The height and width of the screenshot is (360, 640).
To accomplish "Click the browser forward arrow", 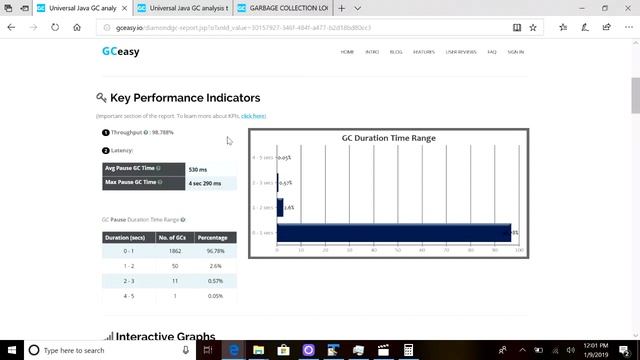I will [x=33, y=27].
